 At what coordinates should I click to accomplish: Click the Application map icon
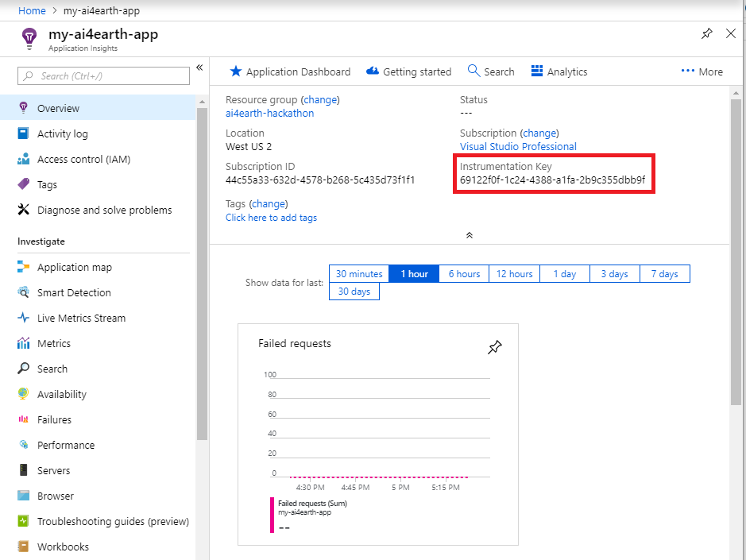(x=23, y=266)
